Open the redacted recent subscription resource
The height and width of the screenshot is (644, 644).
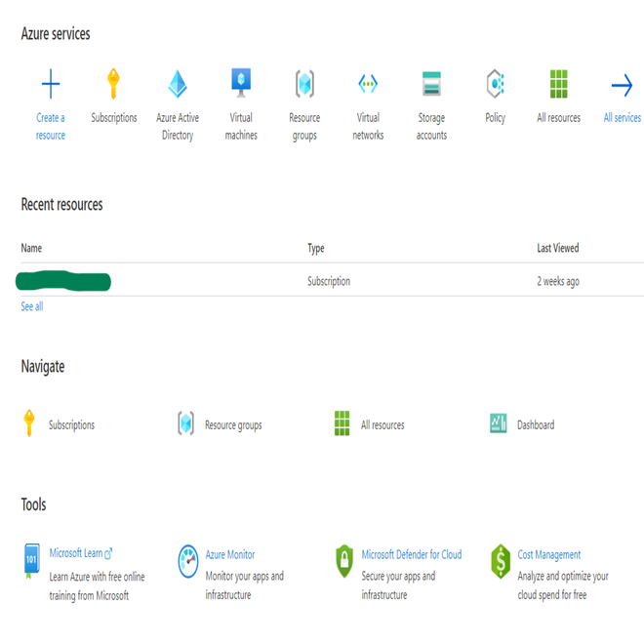pos(64,282)
